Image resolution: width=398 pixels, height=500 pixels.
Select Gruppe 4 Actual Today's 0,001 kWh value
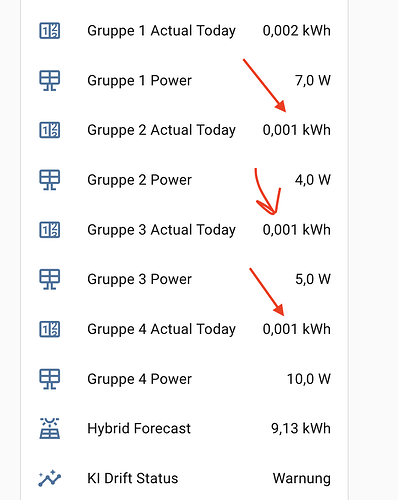pos(297,329)
